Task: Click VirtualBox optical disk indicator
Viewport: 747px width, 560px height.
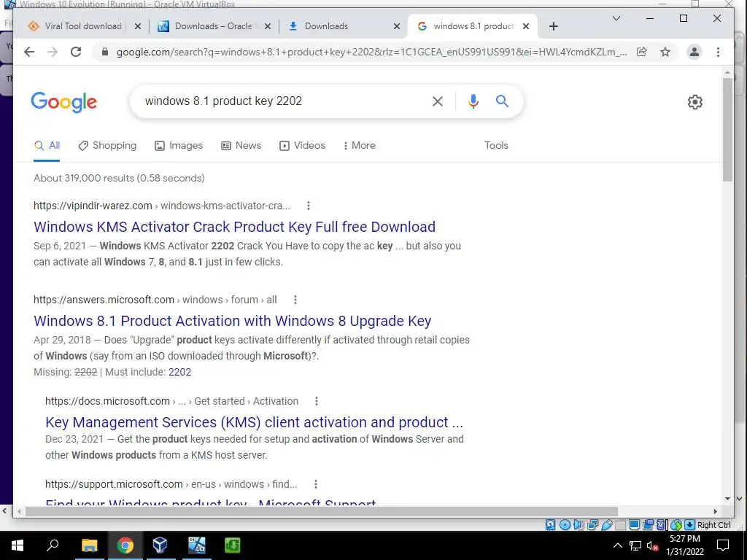Action: click(565, 525)
